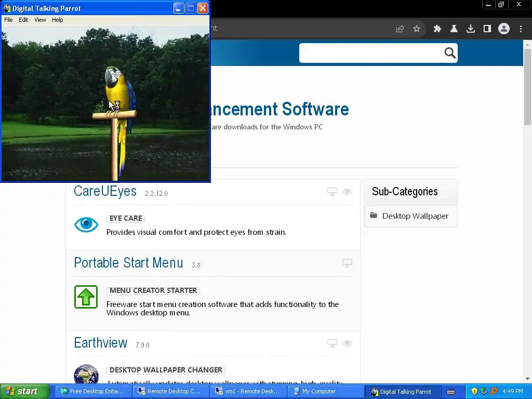Click the EYE CARE tag
532x399 pixels.
pyautogui.click(x=126, y=219)
